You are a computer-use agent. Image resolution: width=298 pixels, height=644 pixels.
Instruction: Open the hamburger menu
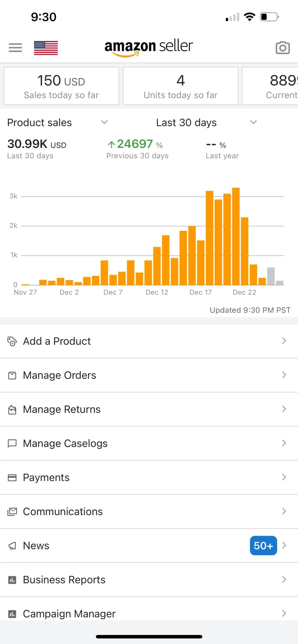15,47
